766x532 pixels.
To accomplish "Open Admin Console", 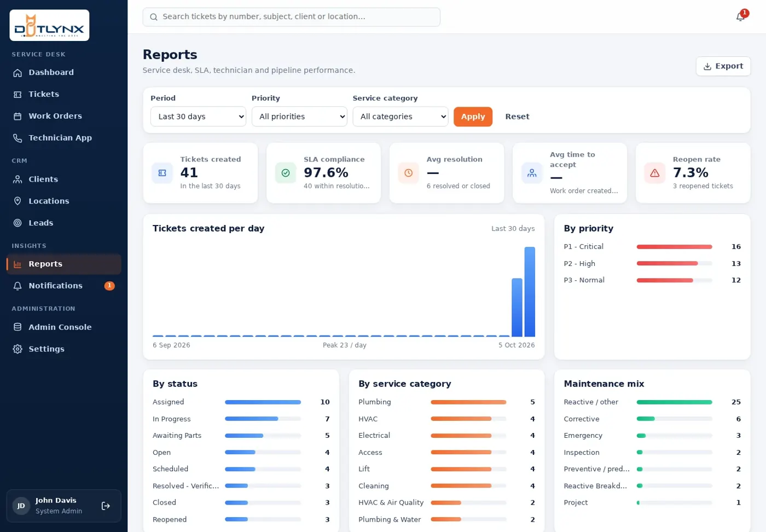I will pyautogui.click(x=64, y=327).
